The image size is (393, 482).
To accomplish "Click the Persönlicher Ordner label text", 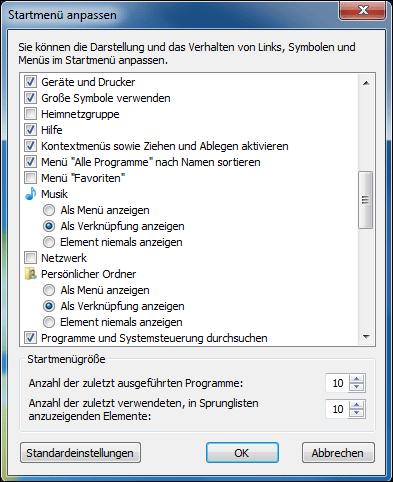I will tap(88, 274).
